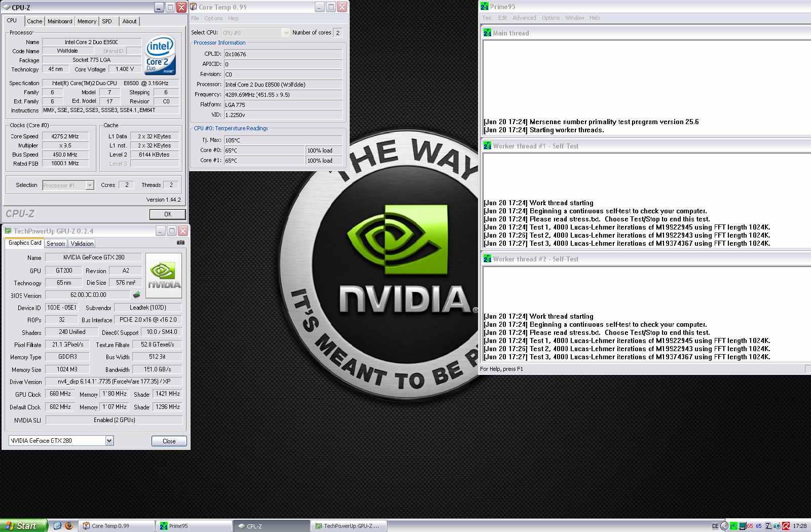Open the Window menu in Prime95

point(574,18)
